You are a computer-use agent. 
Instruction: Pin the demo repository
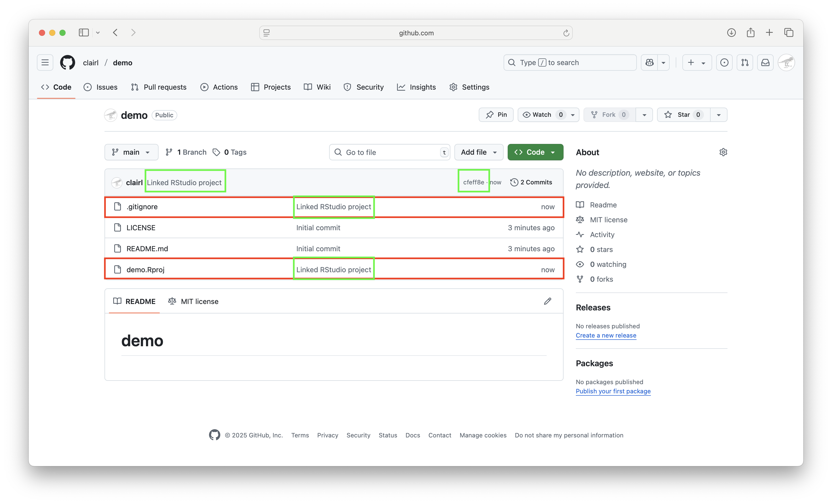(x=496, y=115)
